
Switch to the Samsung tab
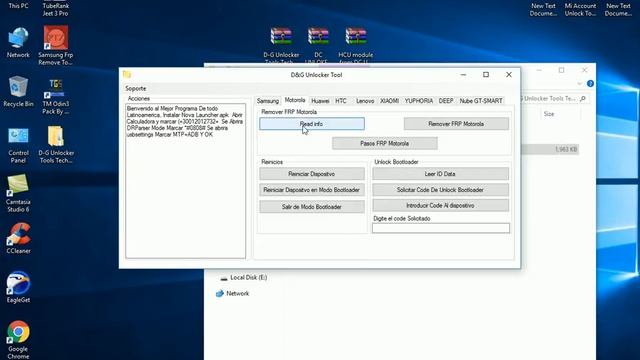pos(268,101)
